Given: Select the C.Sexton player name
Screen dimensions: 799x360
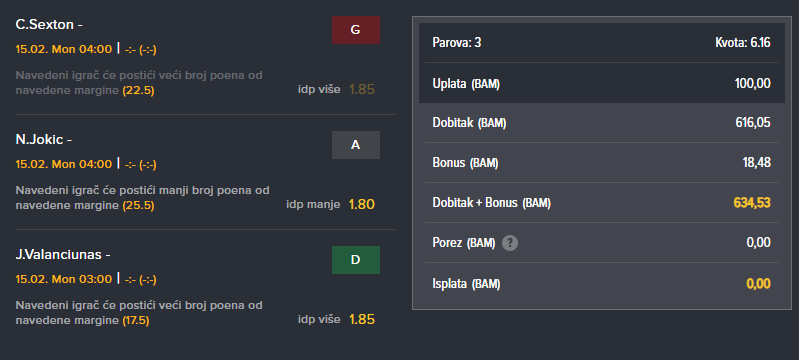Looking at the screenshot, I should (45, 25).
